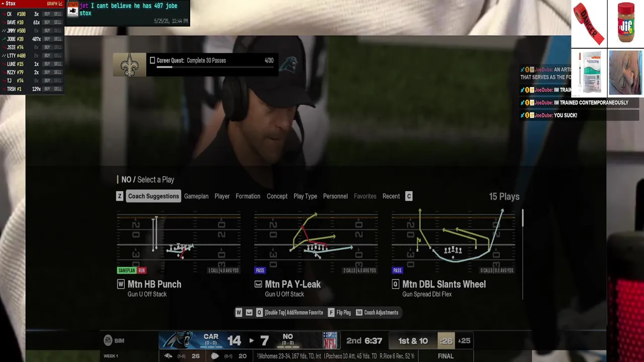Buy LUKE stock

47,64
